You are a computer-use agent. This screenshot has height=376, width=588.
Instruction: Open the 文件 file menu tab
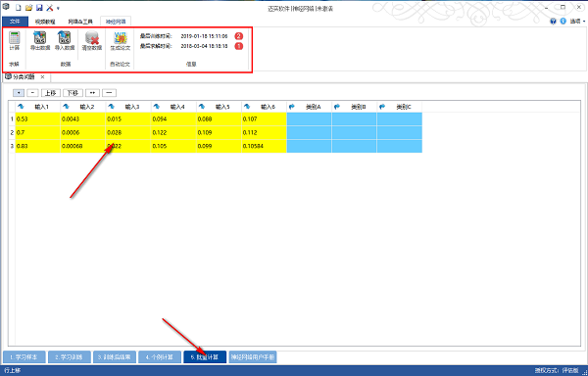point(15,22)
